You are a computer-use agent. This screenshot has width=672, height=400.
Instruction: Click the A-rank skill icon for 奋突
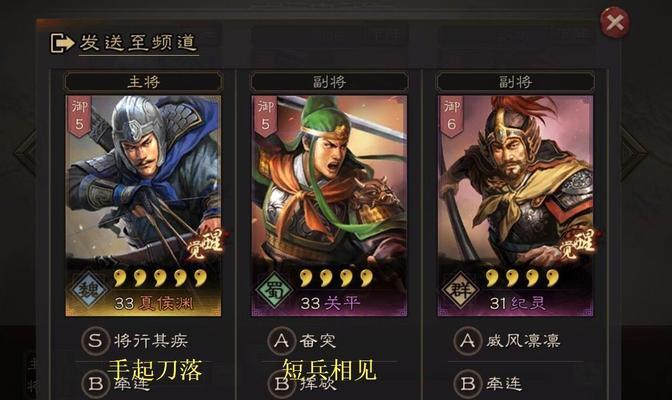[x=281, y=341]
